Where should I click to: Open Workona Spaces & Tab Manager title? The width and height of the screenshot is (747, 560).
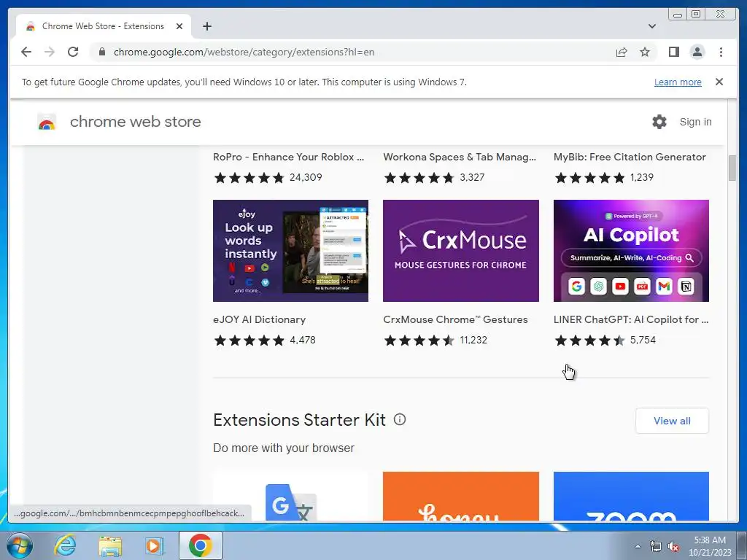460,157
